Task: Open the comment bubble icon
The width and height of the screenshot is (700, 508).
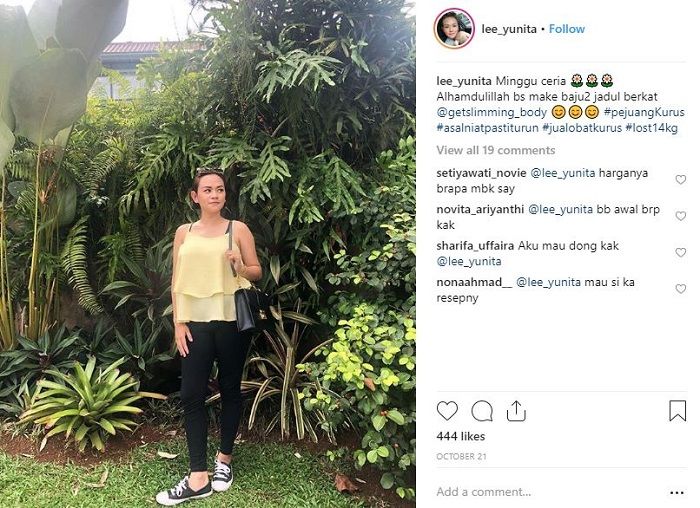Action: (482, 411)
